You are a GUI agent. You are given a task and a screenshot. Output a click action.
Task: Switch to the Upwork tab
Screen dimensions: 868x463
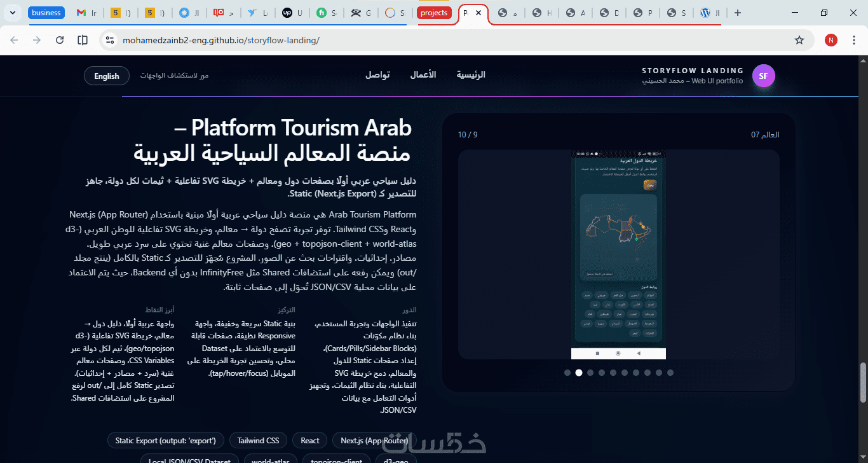point(292,13)
